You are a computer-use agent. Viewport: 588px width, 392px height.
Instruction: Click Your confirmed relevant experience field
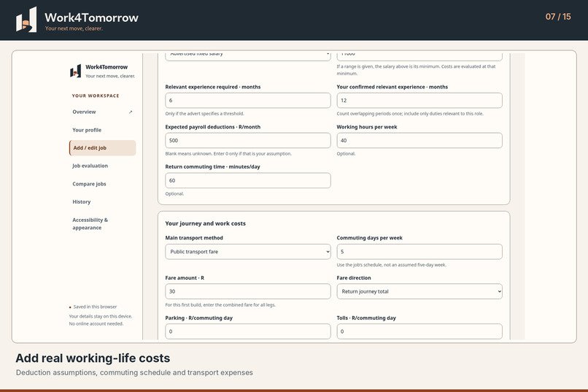[419, 101]
